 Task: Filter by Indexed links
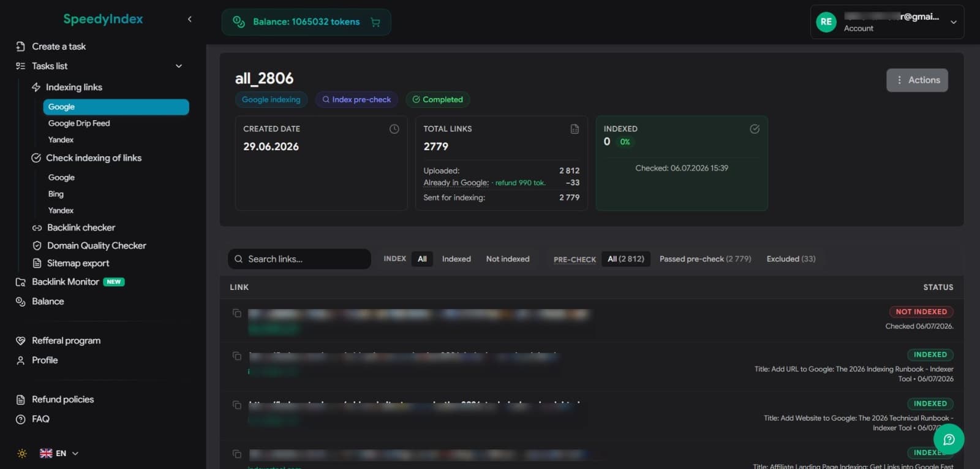456,259
